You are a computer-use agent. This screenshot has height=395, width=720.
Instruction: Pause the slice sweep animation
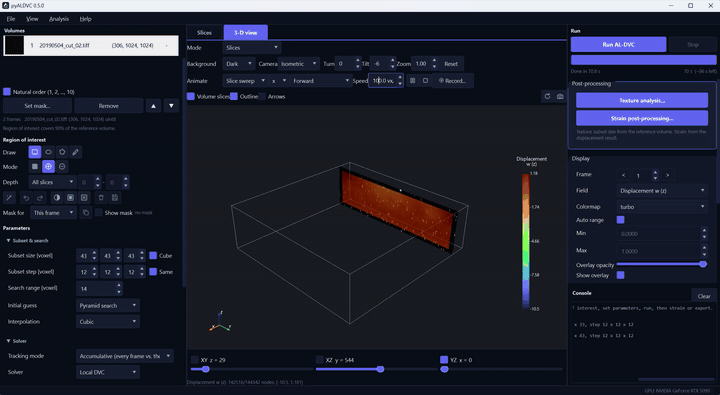(412, 80)
